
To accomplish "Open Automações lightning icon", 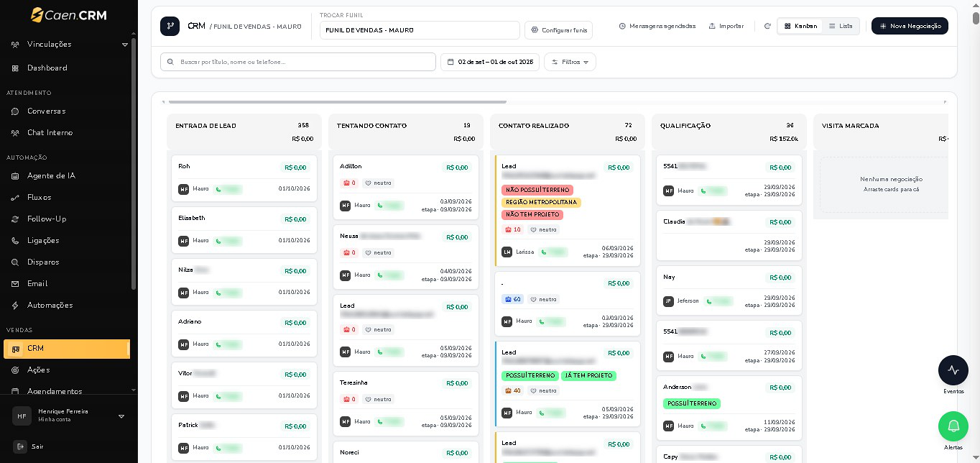I will pos(15,306).
